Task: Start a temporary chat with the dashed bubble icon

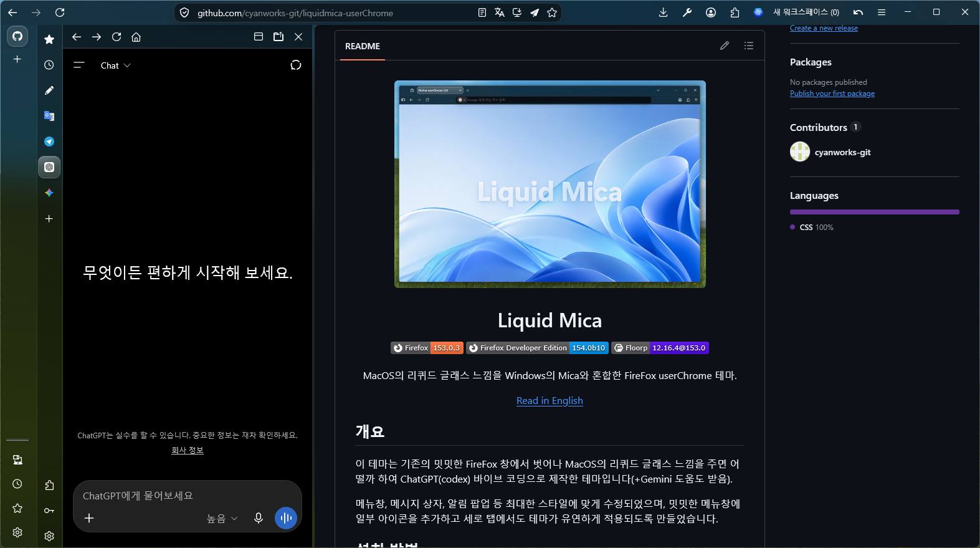Action: point(296,65)
